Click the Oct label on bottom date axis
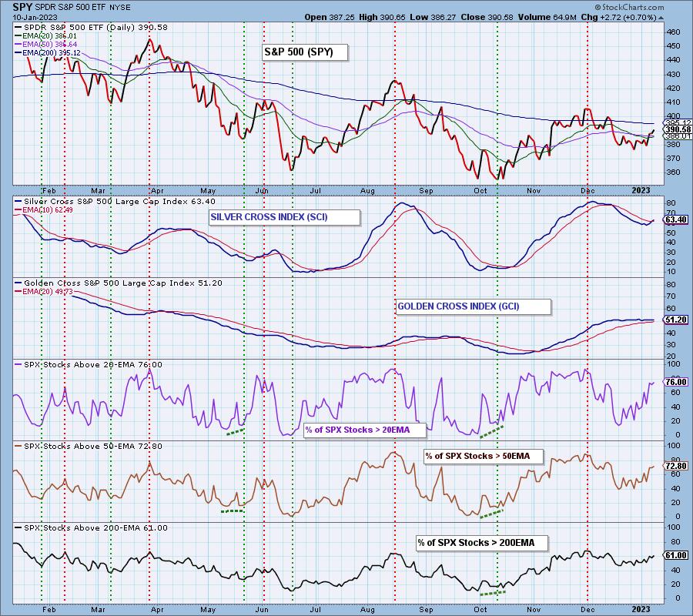 (480, 610)
